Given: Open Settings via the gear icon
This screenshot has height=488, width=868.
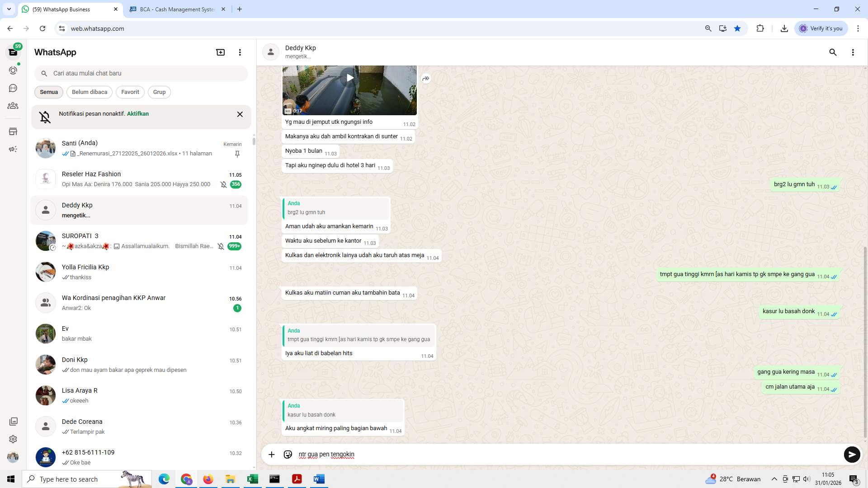Looking at the screenshot, I should point(13,439).
